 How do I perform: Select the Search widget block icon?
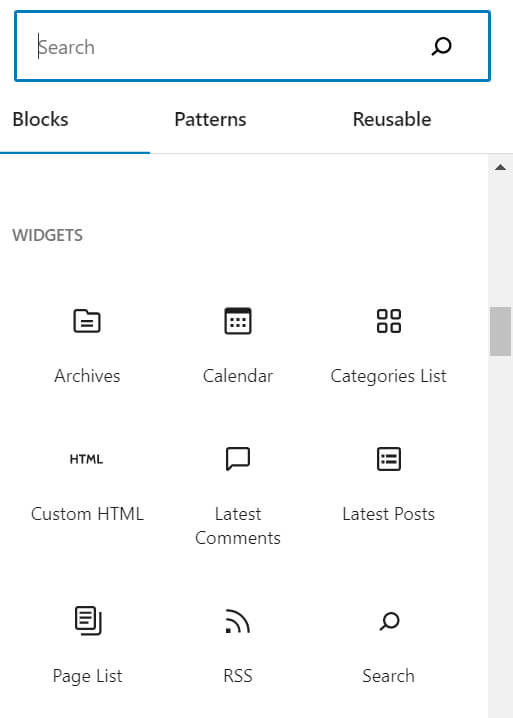(x=389, y=621)
